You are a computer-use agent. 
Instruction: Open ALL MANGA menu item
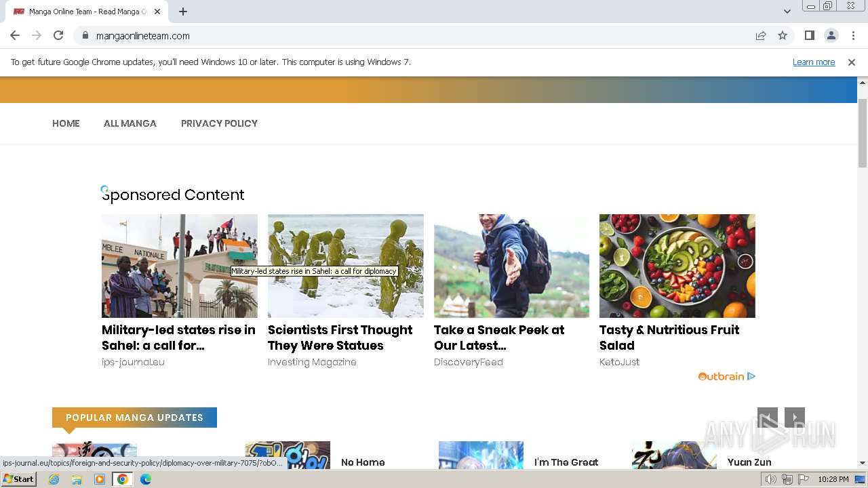(x=130, y=123)
